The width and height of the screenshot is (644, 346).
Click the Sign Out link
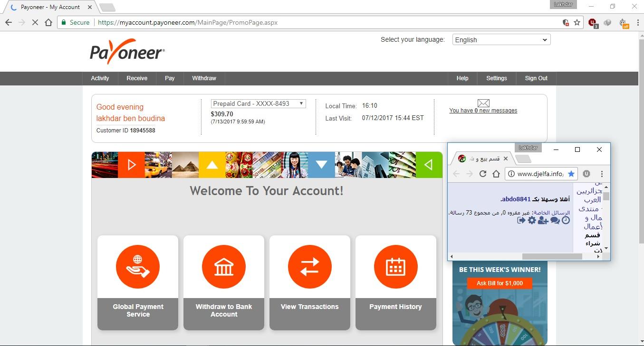536,78
